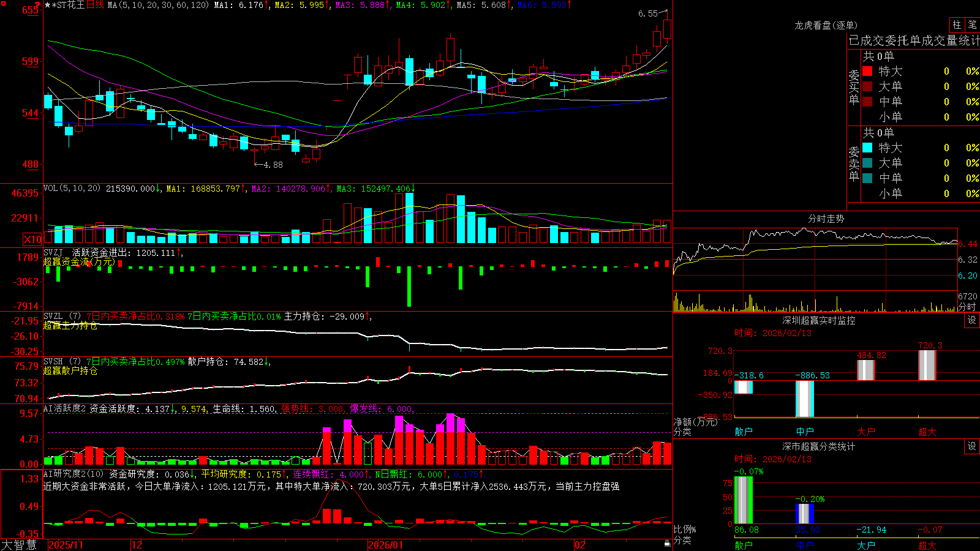Click the lock icon at timeline end
This screenshot has height=551, width=980.
tap(667, 544)
